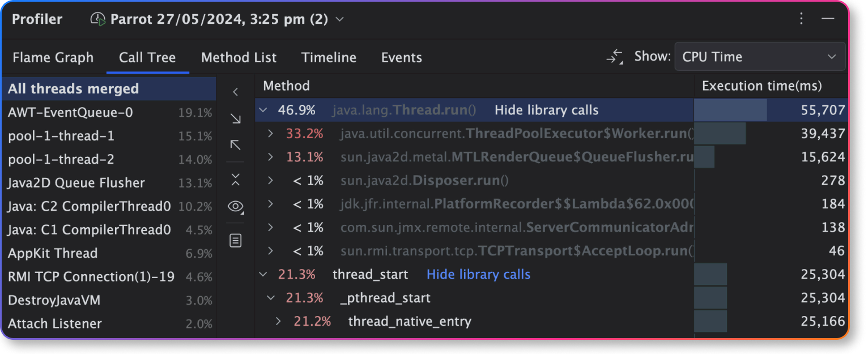Click the swap-direction icon next to Show
This screenshot has height=354, width=868.
[614, 57]
